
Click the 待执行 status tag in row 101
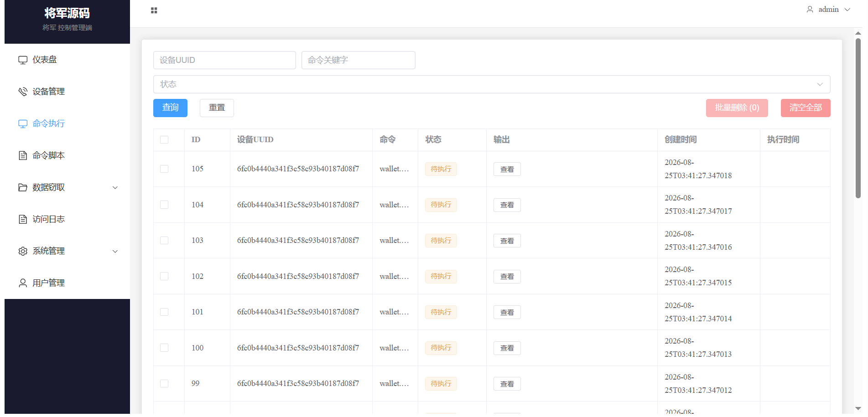click(x=441, y=312)
